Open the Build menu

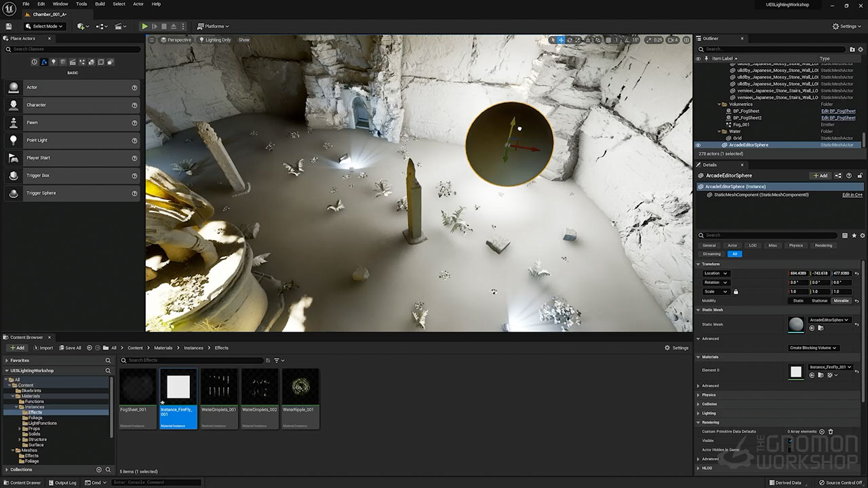[100, 4]
